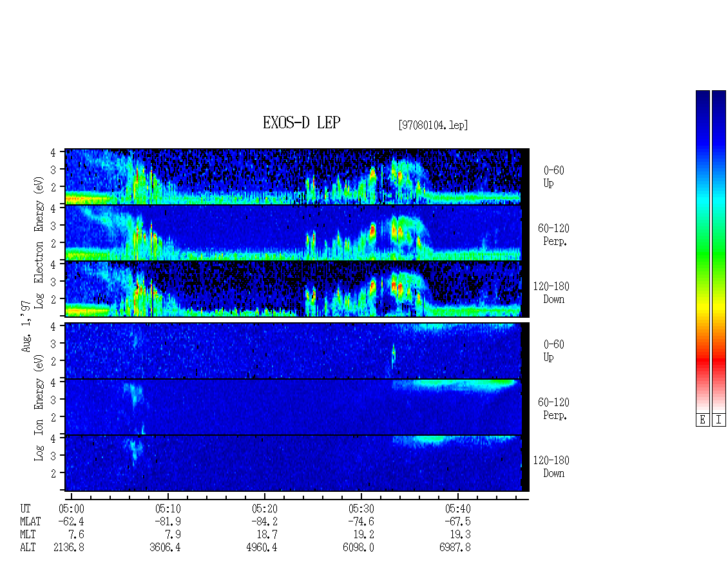Click the MLAT row label

coord(31,521)
